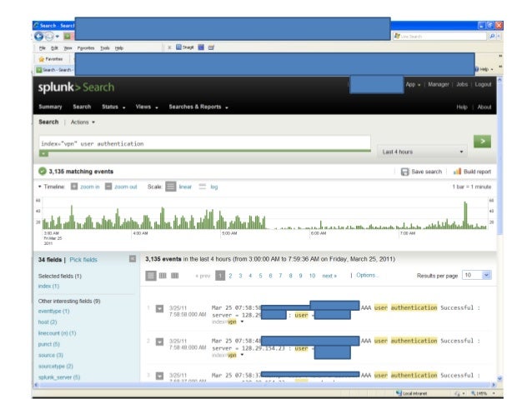
Task: Click the Live Search input box
Action: [440, 36]
